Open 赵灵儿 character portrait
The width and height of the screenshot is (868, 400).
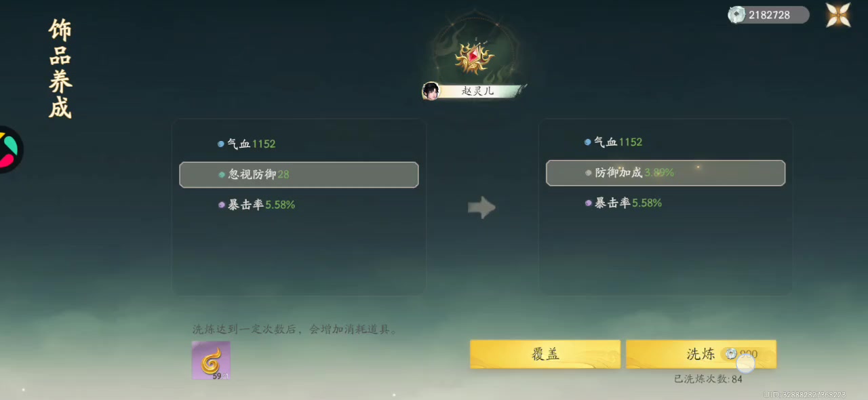431,91
